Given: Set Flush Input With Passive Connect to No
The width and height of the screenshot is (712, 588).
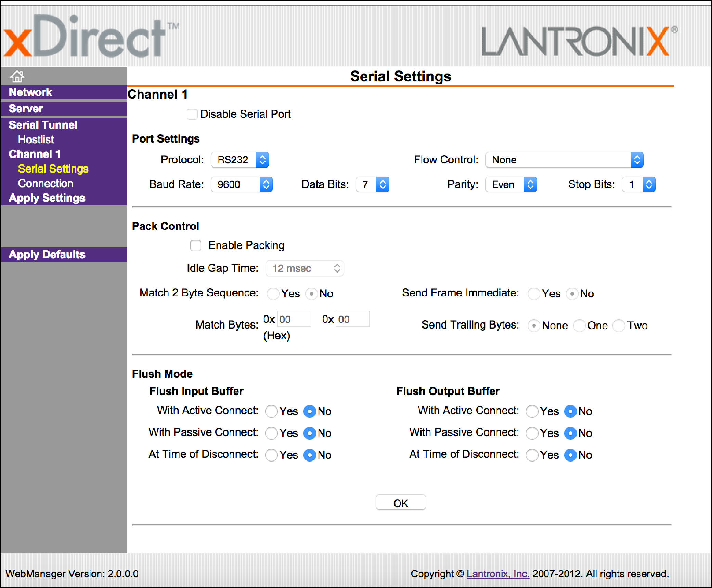Looking at the screenshot, I should 310,433.
